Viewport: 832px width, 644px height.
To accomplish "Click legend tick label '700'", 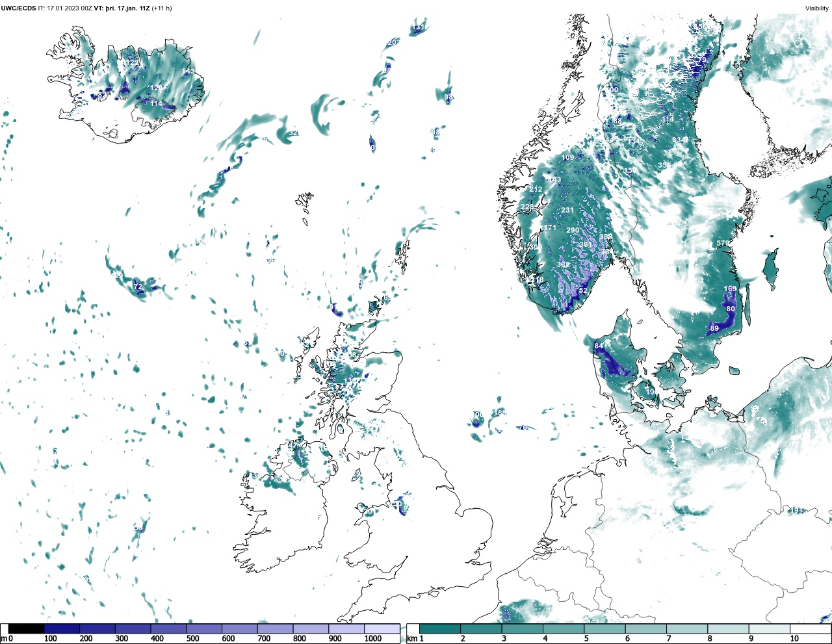I will coord(264,639).
